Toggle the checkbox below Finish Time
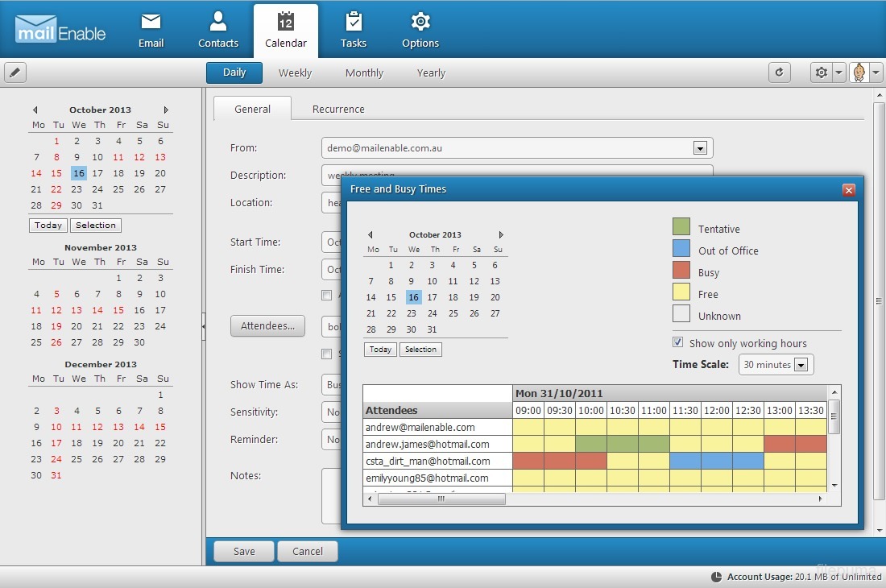The height and width of the screenshot is (588, 886). [326, 296]
